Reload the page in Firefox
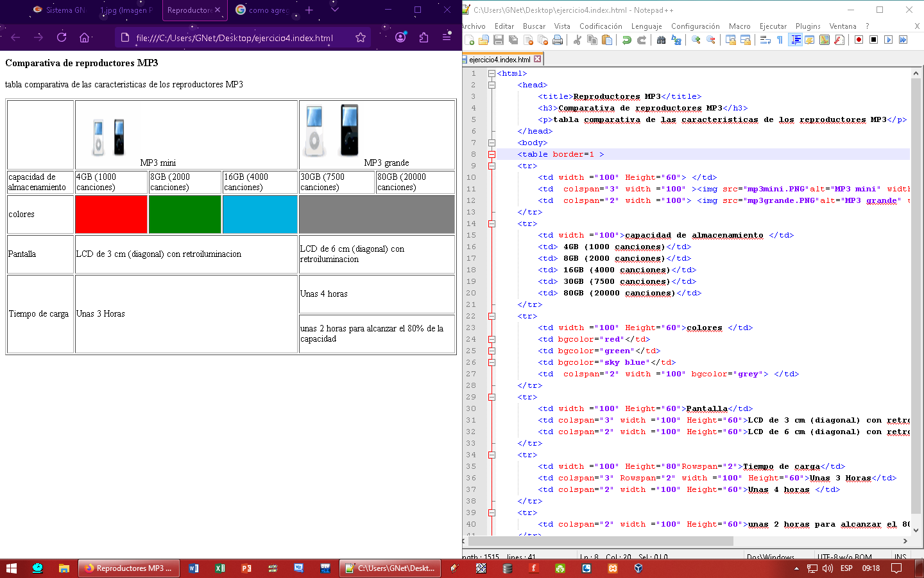 [62, 37]
